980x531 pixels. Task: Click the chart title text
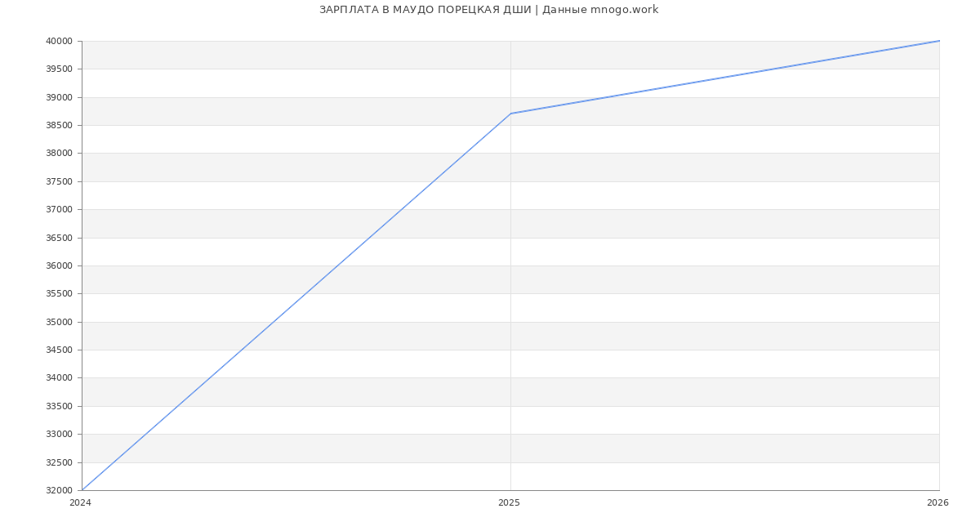pyautogui.click(x=488, y=10)
